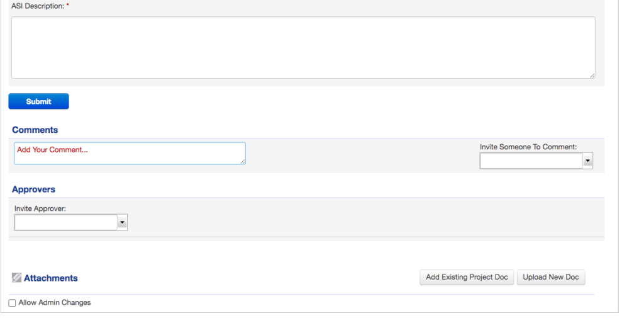Screen dimensions: 644x318
Task: Click the Attachments heading text
Action: coord(50,278)
